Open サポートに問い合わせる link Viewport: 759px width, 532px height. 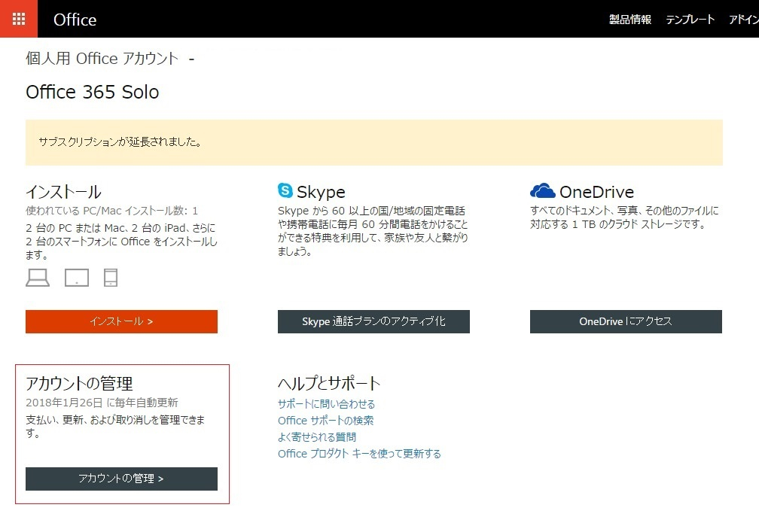click(x=326, y=404)
